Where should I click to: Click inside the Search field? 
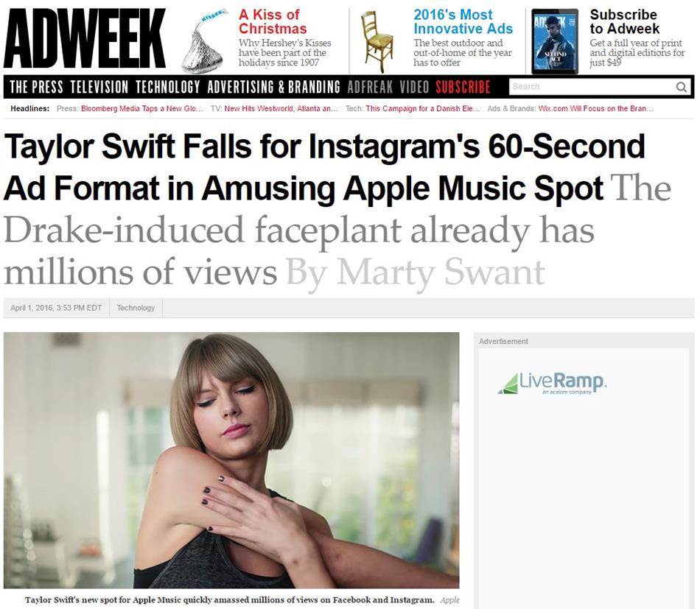pos(592,87)
